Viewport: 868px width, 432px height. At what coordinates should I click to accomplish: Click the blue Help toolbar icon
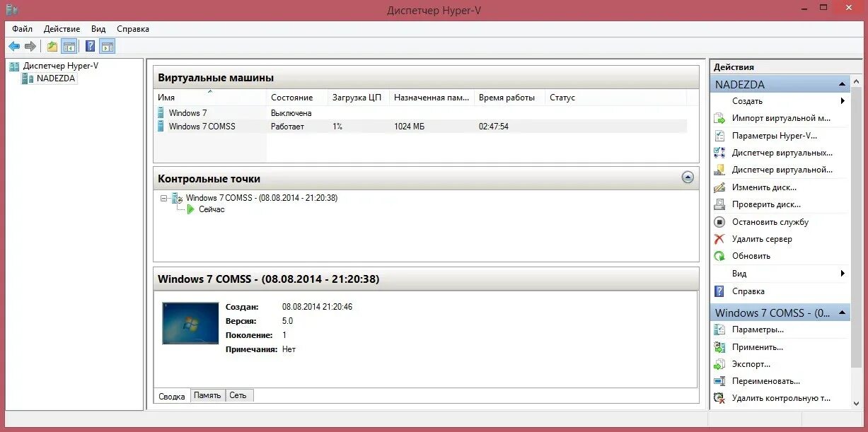(91, 47)
